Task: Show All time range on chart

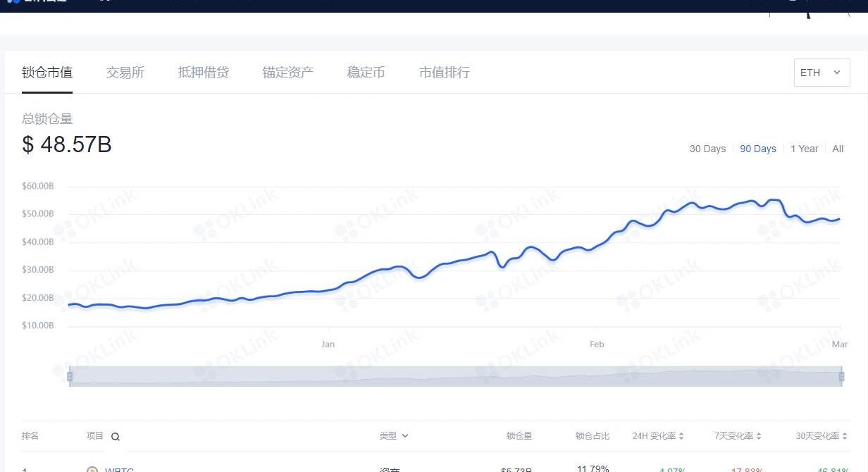Action: coord(838,149)
